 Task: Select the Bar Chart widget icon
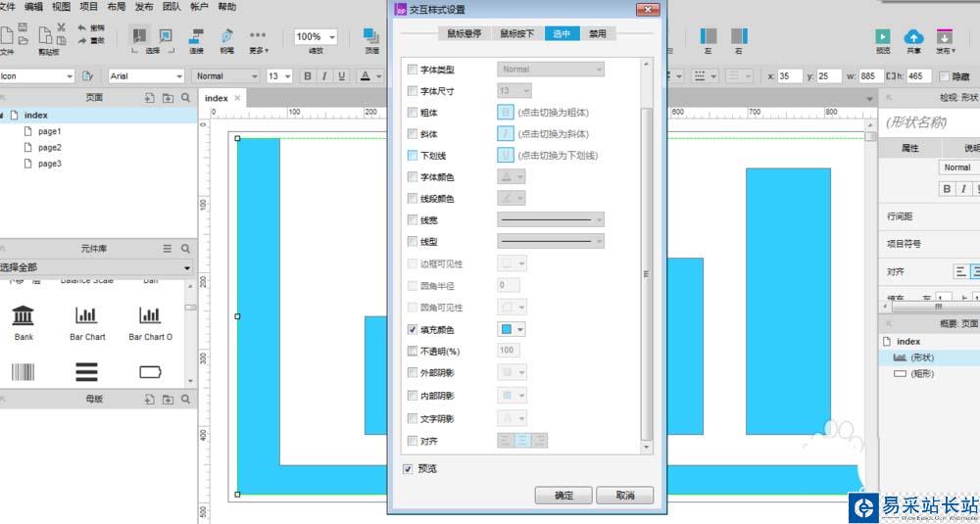point(86,315)
